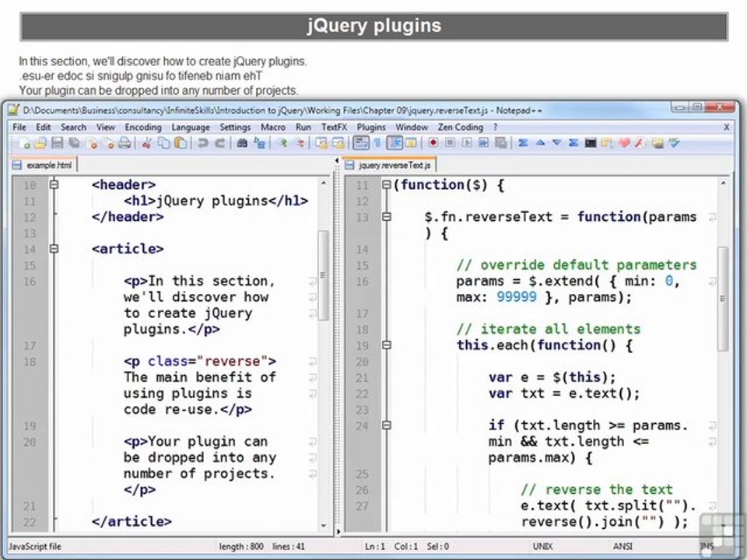
Task: Click the blue up triangle toolbar icon
Action: [540, 143]
